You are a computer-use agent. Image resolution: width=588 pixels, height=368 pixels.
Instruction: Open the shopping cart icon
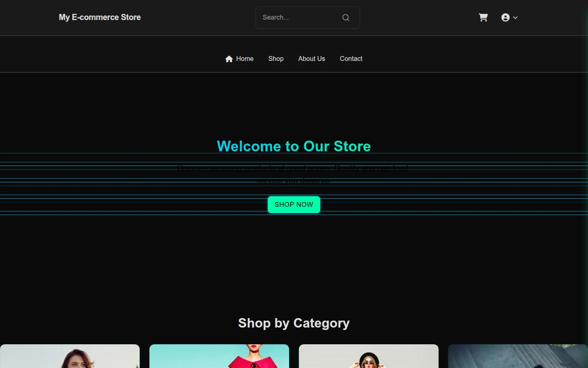pos(483,18)
